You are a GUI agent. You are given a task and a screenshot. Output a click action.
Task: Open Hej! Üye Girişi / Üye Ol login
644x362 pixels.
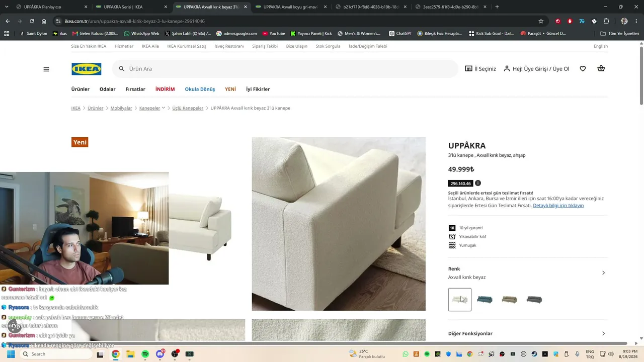[536, 69]
